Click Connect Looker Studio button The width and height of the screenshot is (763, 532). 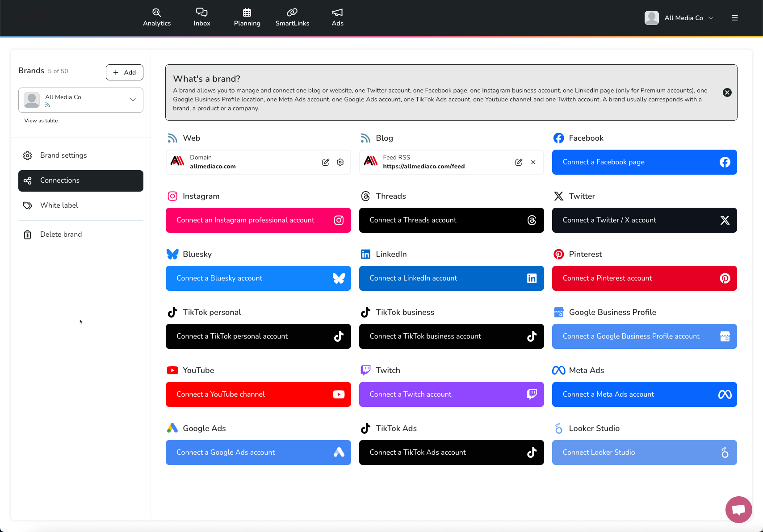click(644, 452)
